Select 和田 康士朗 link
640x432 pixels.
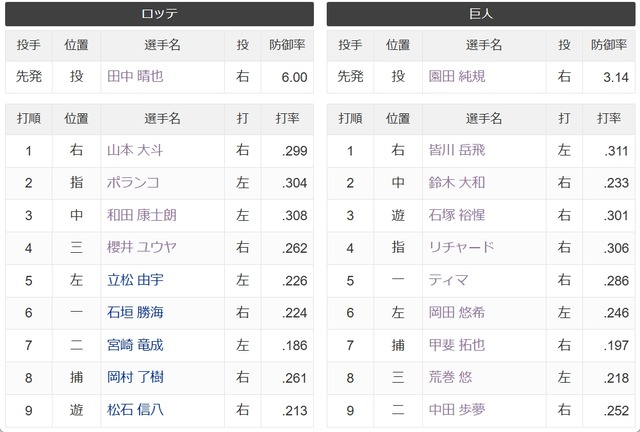(142, 215)
